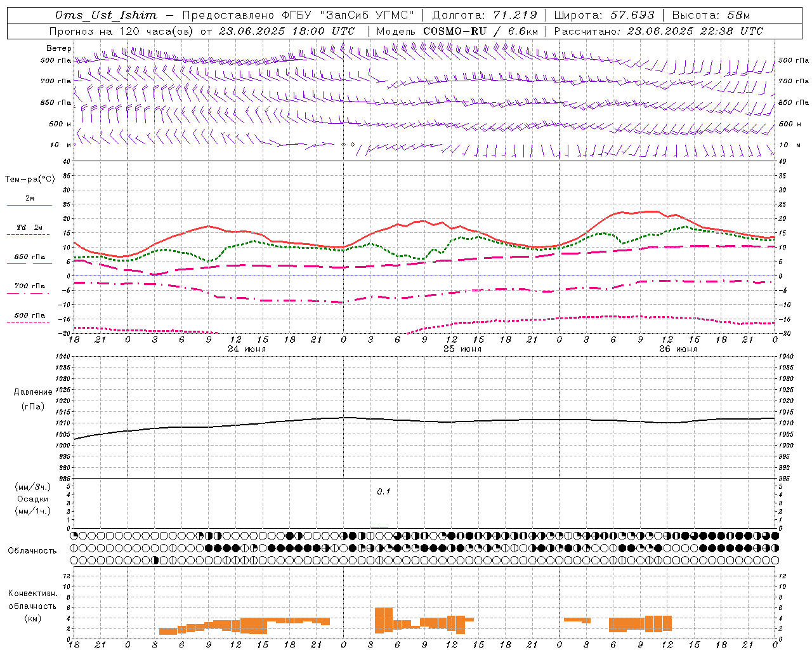Click the Давление pressure panel title
Image resolution: width=812 pixels, height=650 pixels.
point(33,392)
